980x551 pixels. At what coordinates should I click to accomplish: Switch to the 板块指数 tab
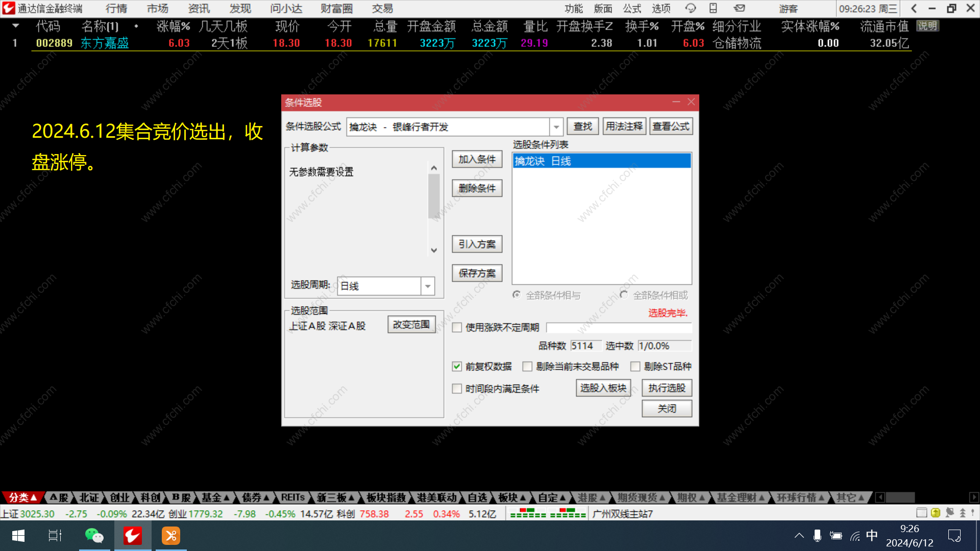click(x=385, y=497)
